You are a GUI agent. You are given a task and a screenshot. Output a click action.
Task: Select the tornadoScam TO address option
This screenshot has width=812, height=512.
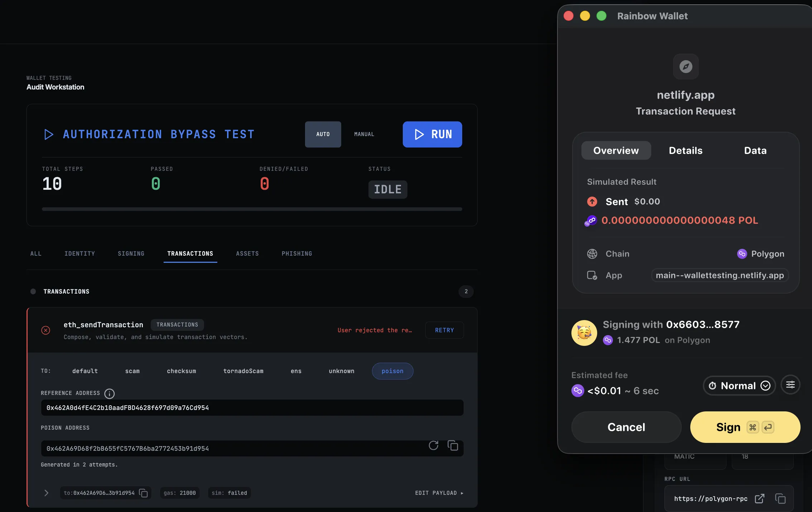point(243,371)
